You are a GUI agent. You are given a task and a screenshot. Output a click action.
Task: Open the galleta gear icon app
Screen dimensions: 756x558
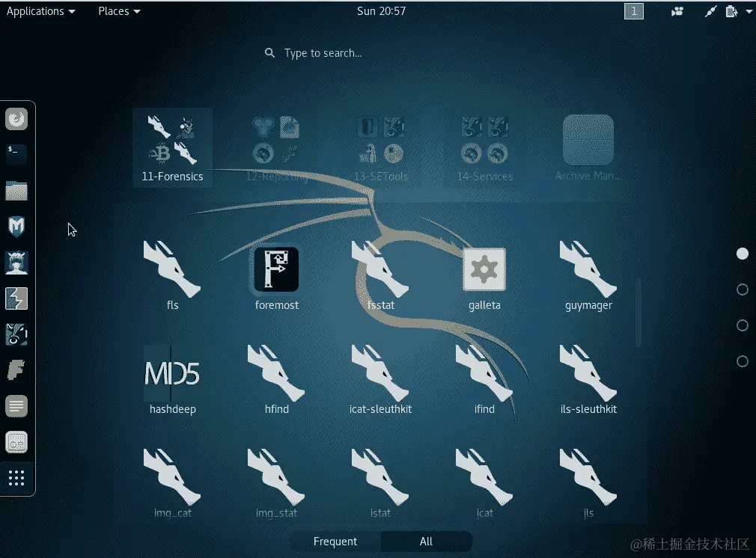pos(484,275)
